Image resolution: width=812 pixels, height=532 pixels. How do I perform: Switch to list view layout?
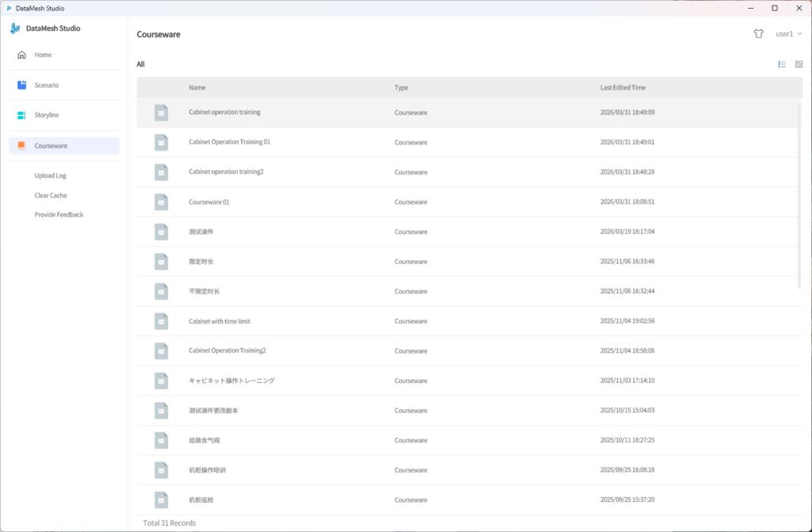(x=782, y=64)
